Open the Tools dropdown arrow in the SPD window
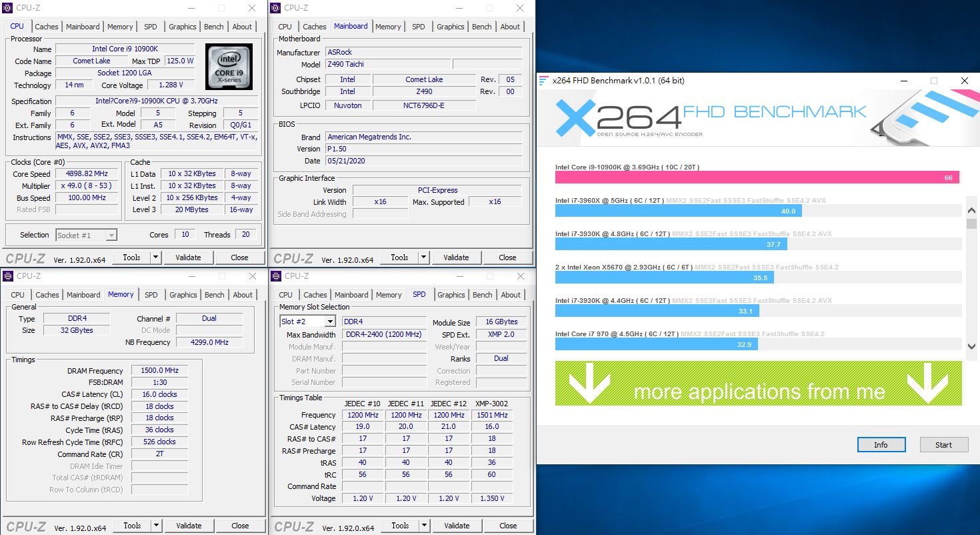 click(x=424, y=526)
